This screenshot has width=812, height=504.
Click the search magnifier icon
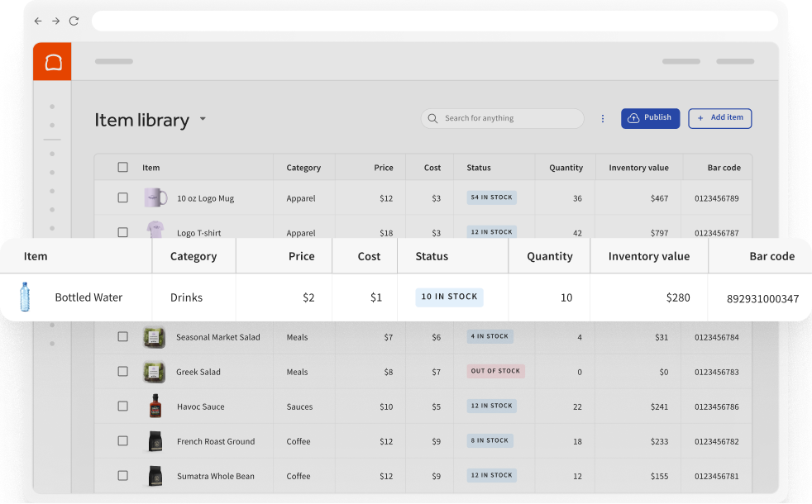(x=432, y=118)
